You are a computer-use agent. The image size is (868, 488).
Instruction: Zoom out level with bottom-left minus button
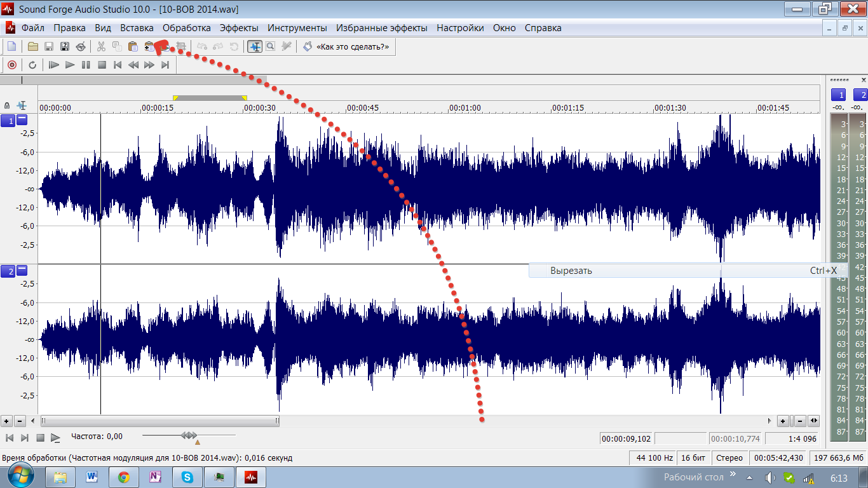[20, 421]
